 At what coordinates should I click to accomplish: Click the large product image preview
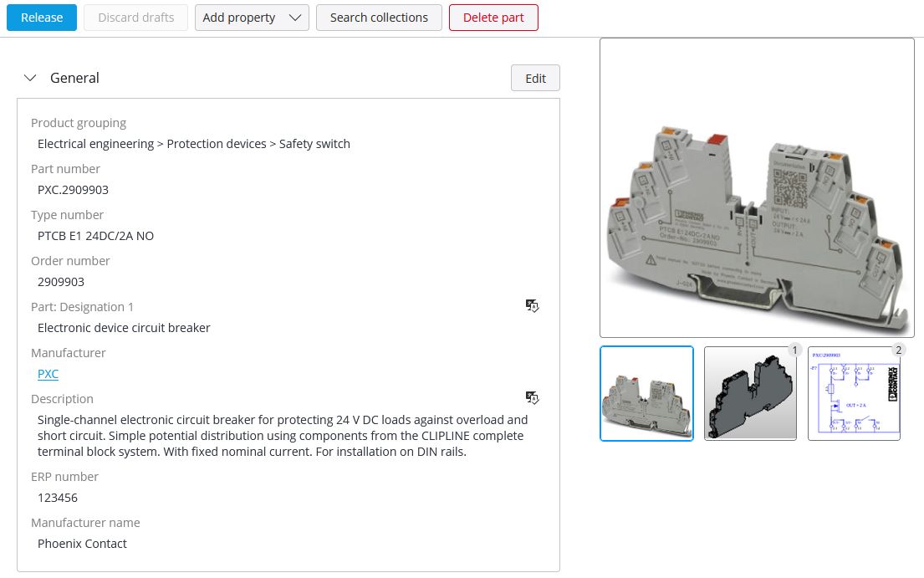tap(757, 187)
